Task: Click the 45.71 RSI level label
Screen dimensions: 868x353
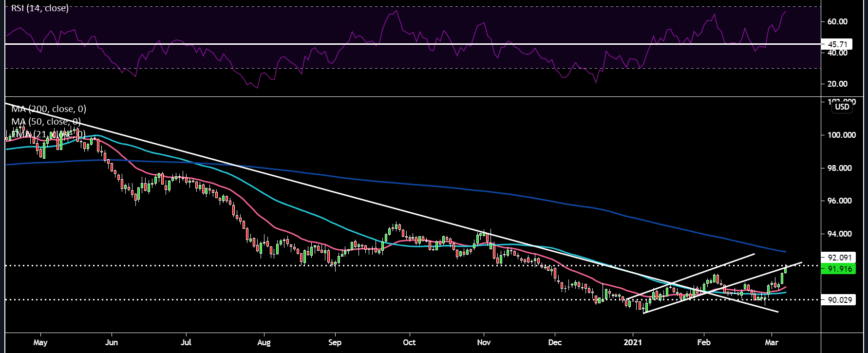Action: (x=836, y=44)
